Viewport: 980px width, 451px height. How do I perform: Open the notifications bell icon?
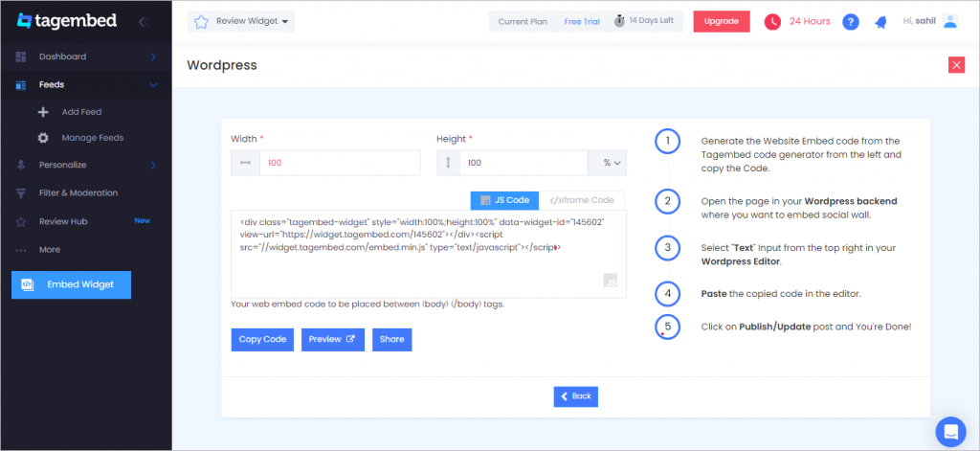880,22
